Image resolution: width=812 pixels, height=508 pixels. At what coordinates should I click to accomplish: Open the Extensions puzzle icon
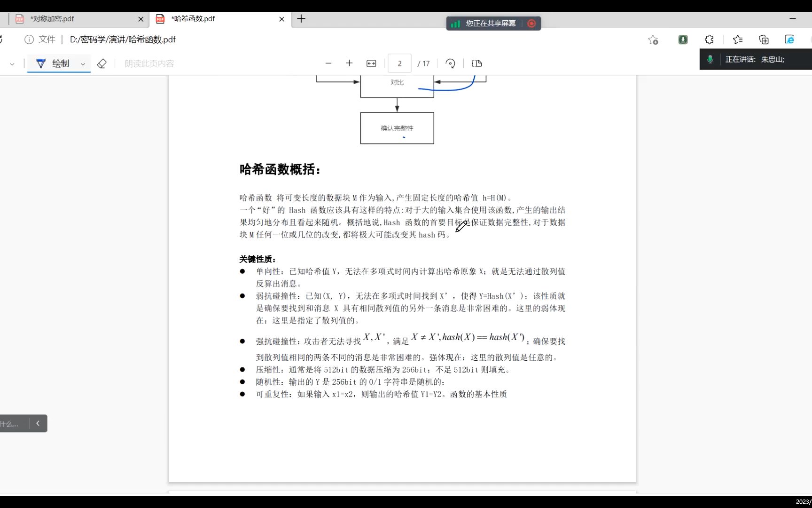point(709,40)
